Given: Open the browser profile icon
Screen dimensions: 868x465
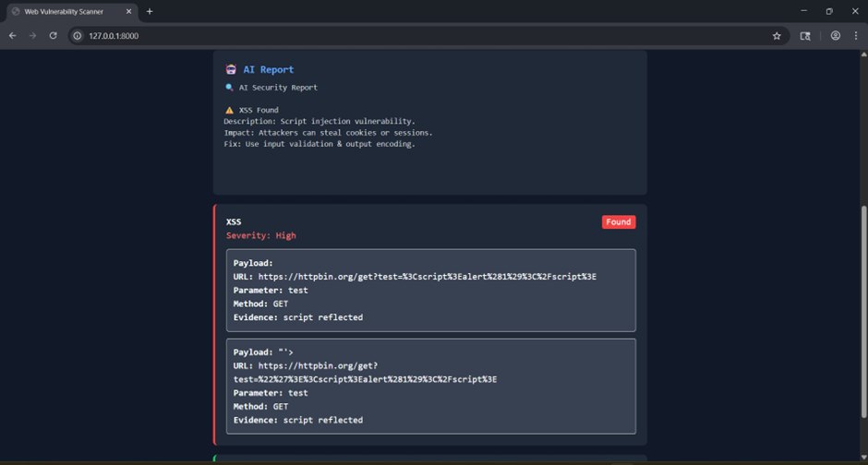Looking at the screenshot, I should click(836, 35).
